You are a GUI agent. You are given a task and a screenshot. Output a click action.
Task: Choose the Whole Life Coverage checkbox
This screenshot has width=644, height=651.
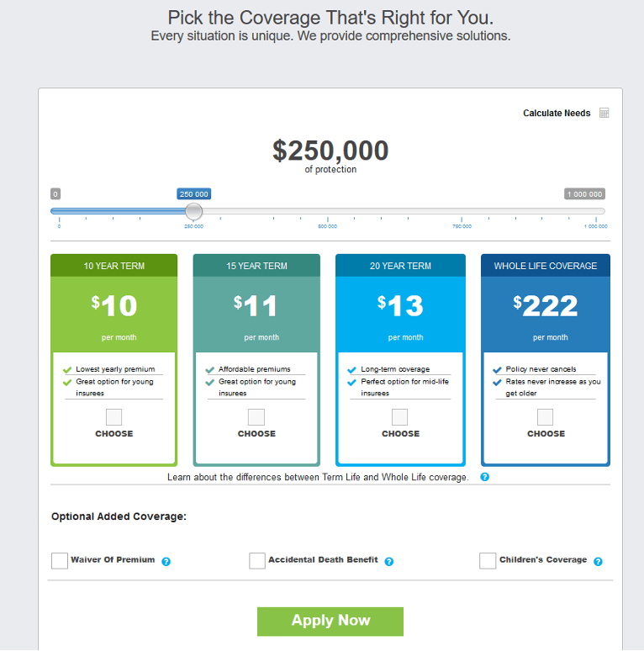(x=545, y=417)
